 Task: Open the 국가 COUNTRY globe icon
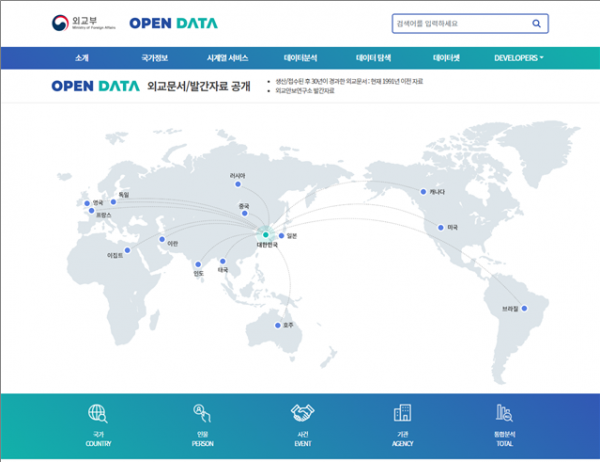(98, 414)
